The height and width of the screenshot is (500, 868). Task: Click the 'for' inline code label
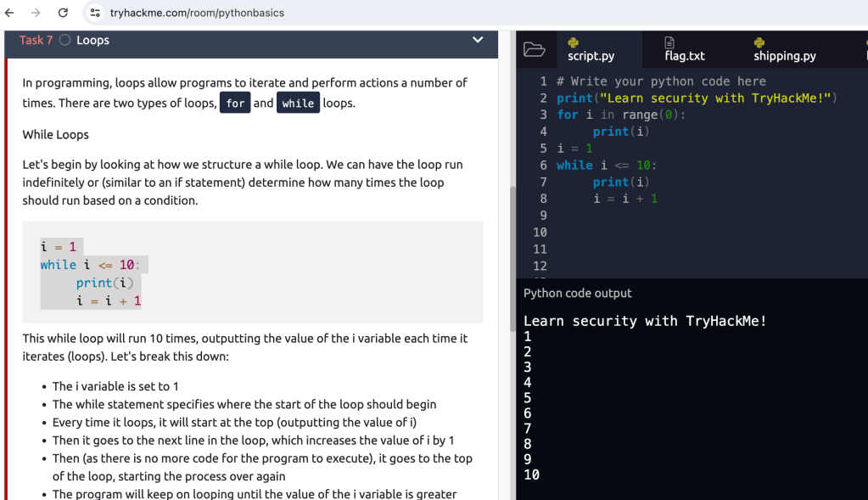[x=235, y=104]
